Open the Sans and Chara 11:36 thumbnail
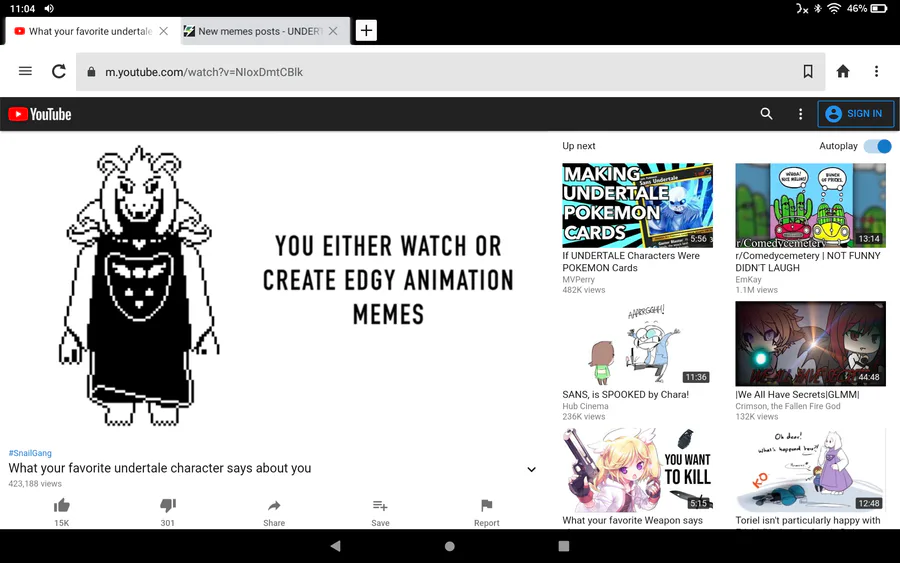Screen dimensions: 900x563 click(638, 344)
